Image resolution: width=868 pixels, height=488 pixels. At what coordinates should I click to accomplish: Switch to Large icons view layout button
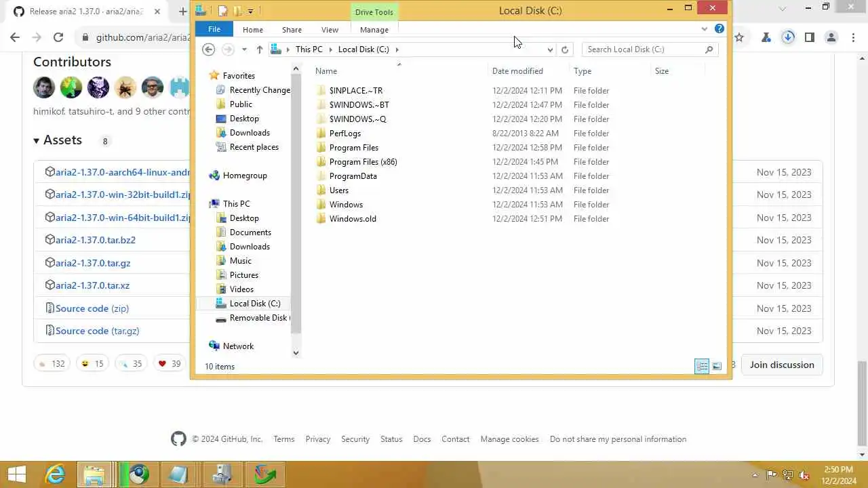tap(717, 367)
